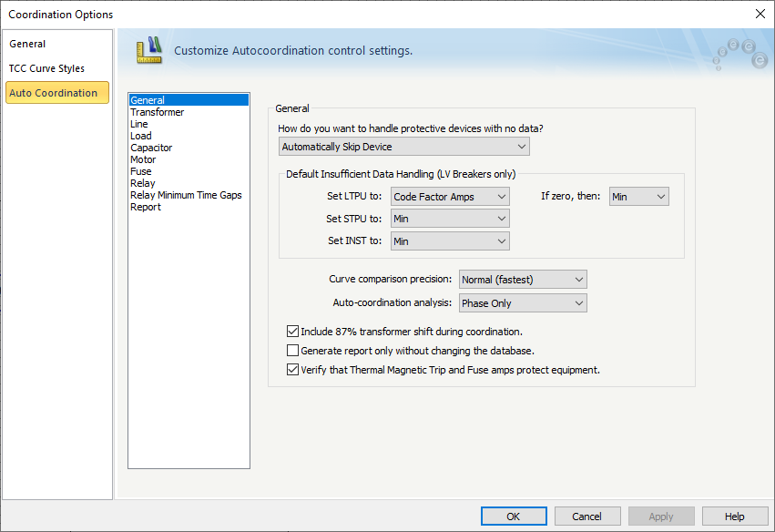This screenshot has width=775, height=532.
Task: Select the General page in left sidebar
Action: pyautogui.click(x=27, y=44)
